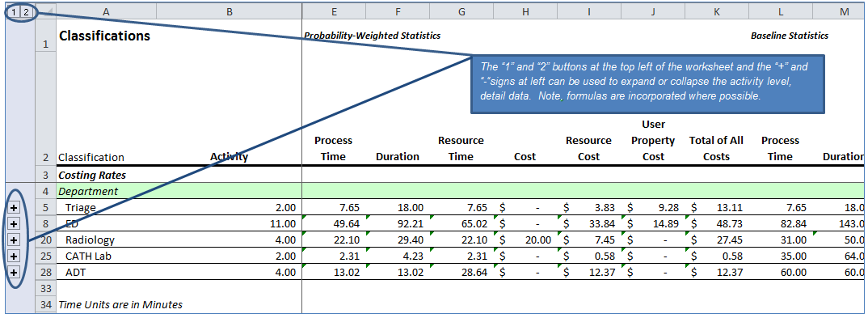Click Time Units are in Minutes cell
The image size is (868, 318).
(120, 305)
